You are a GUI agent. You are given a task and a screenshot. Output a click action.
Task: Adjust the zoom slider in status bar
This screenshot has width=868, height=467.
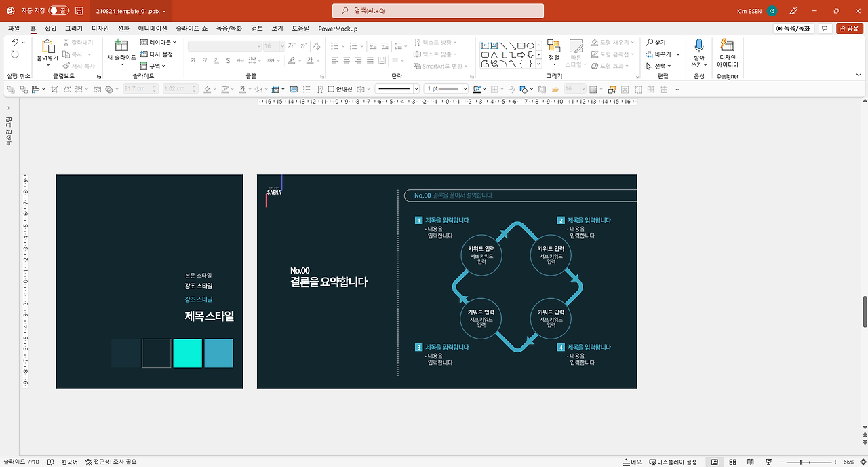pyautogui.click(x=801, y=462)
